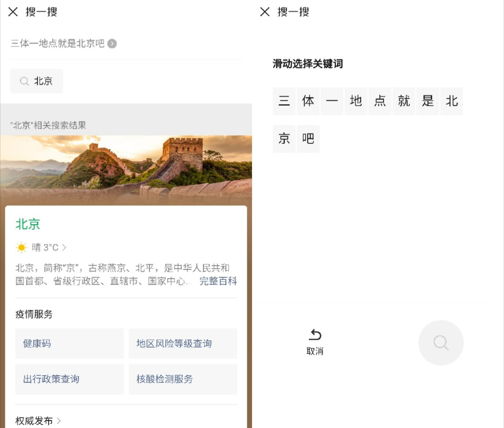The height and width of the screenshot is (428, 504).
Task: Tap 核酸检测服务 card
Action: click(182, 379)
